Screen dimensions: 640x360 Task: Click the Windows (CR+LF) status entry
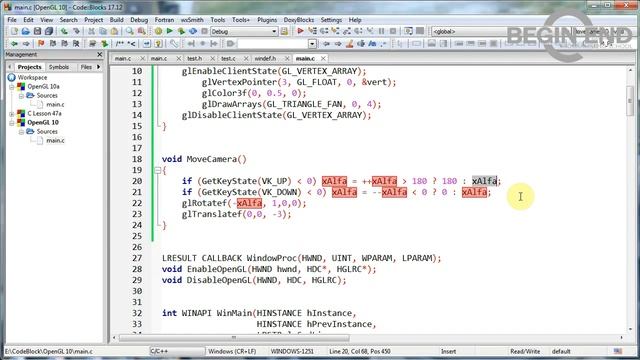(x=232, y=351)
